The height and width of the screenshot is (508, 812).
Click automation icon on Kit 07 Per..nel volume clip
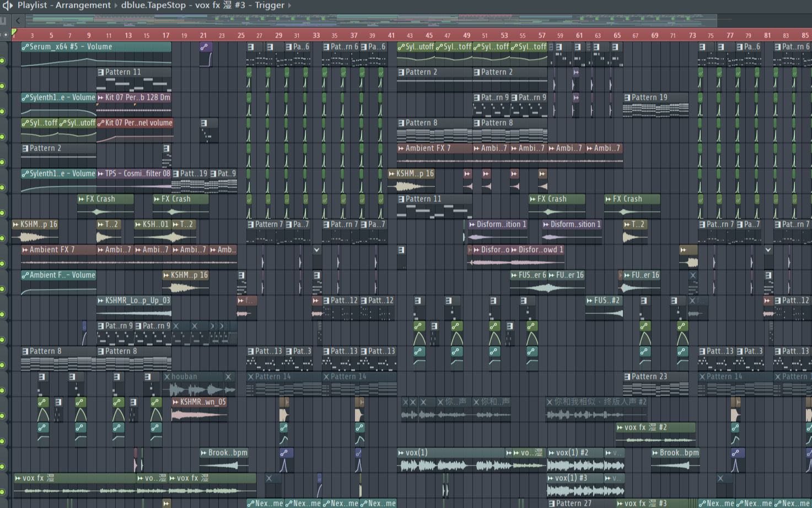(x=101, y=123)
